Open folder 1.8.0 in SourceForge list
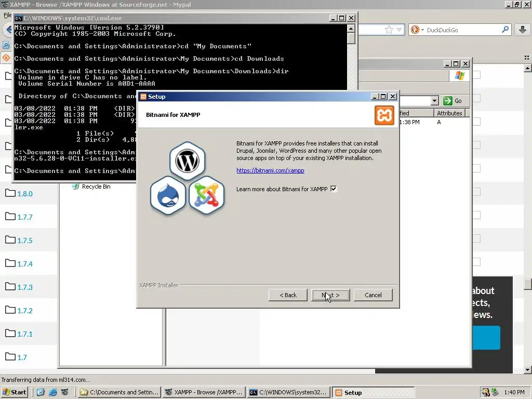The image size is (532, 399). click(25, 194)
